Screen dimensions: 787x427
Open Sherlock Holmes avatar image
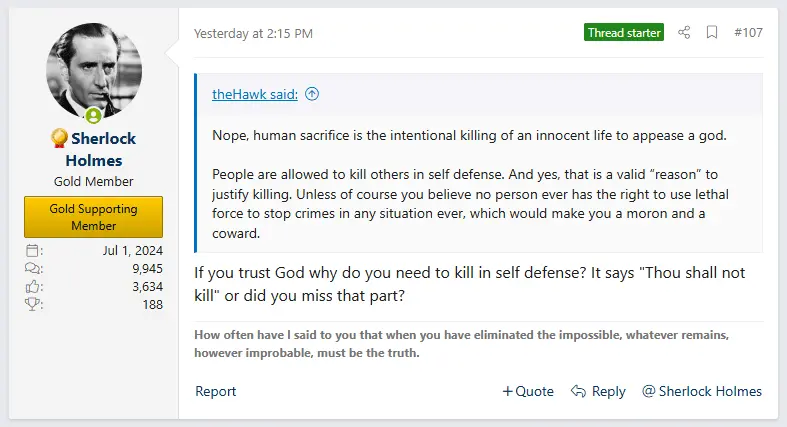[94, 68]
